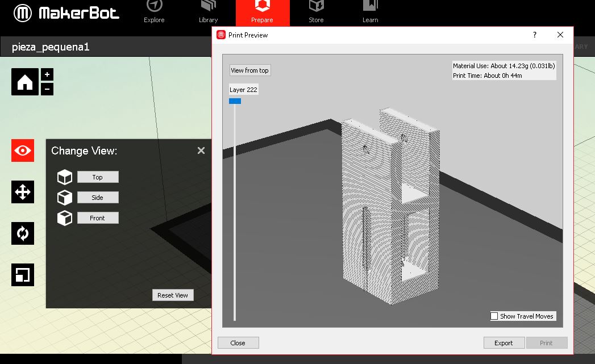Zoom in with the plus button
Screen dimensions: 595x364
47,74
